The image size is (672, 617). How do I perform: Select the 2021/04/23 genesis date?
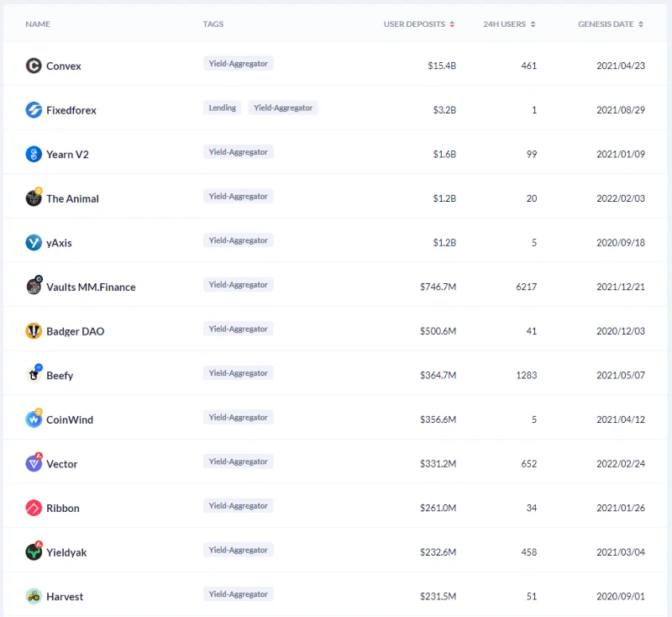click(x=621, y=66)
